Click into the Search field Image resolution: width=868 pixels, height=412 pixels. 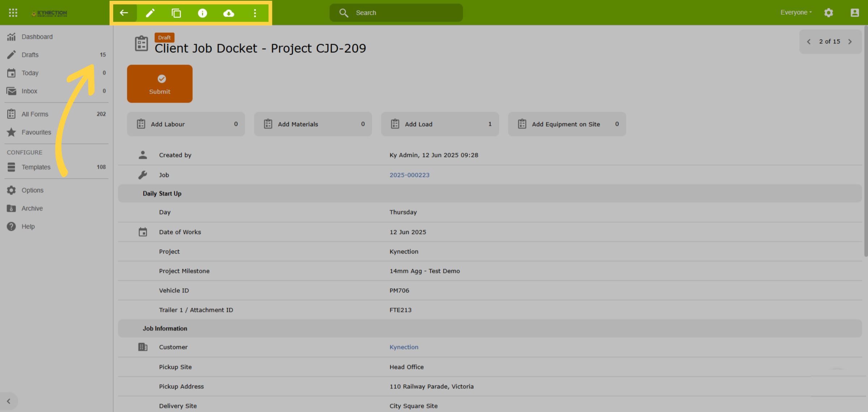click(x=396, y=13)
